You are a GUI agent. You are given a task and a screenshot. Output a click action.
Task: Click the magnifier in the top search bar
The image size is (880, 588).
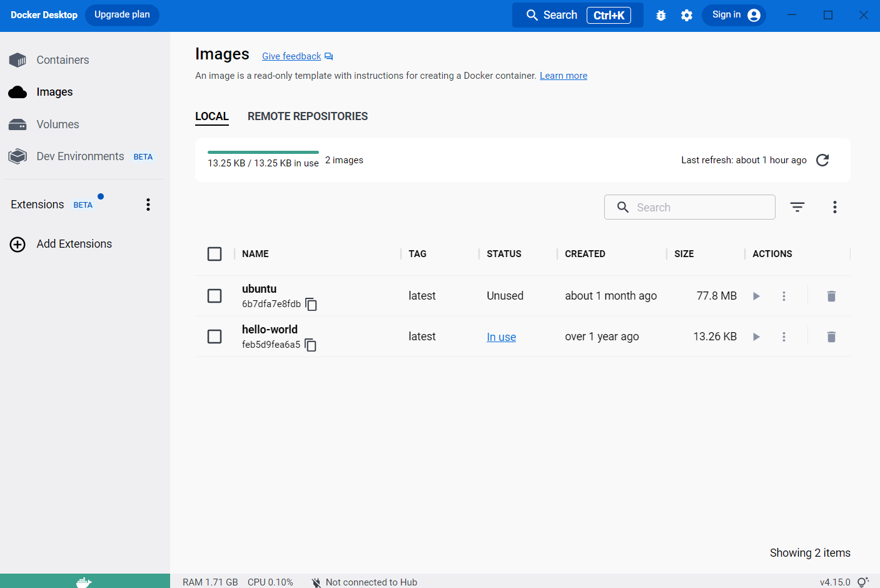coord(532,15)
